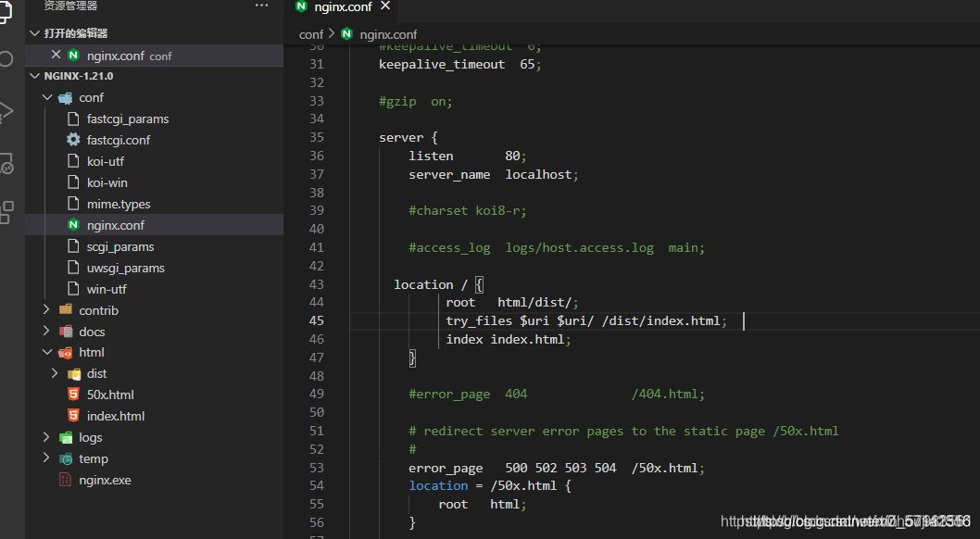Click the index.html HTML5 icon
This screenshot has height=539, width=980.
point(73,416)
